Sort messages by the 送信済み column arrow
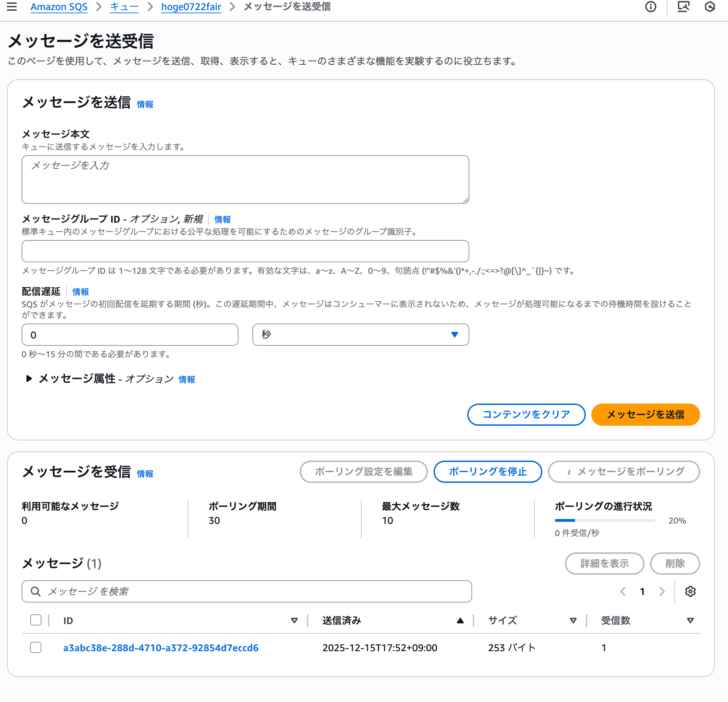This screenshot has width=728, height=702. tap(460, 620)
